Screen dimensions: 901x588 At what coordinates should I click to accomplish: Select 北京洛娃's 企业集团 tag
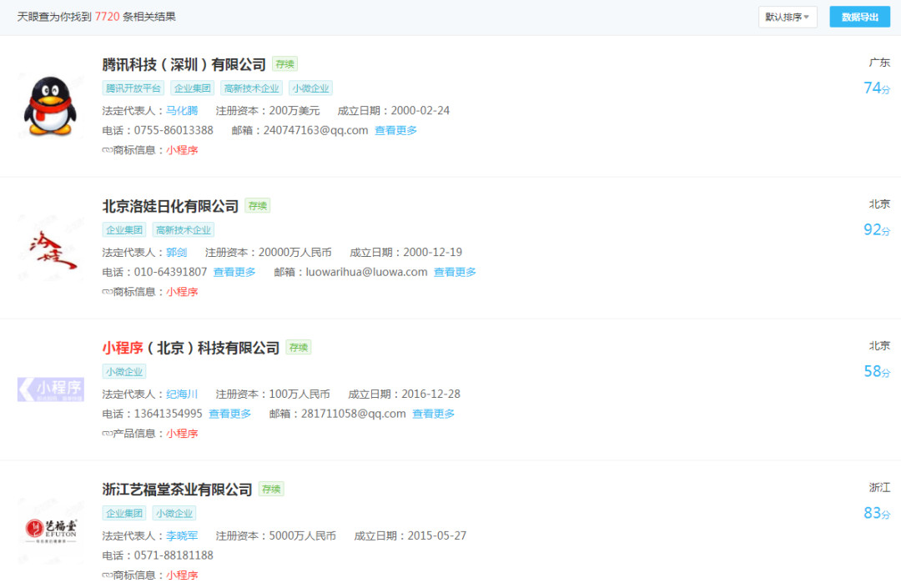tap(124, 230)
